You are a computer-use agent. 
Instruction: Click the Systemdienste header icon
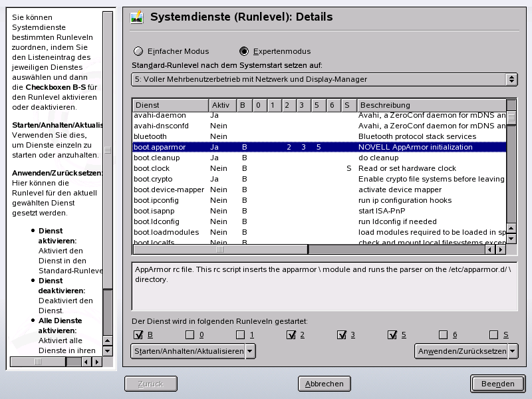pos(137,17)
